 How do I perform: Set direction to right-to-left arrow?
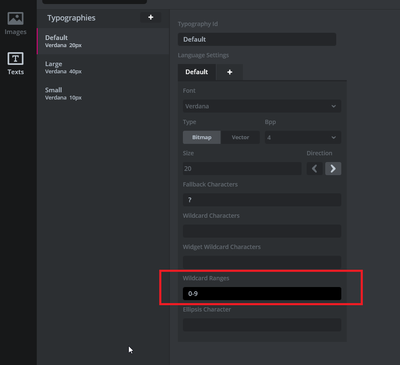click(x=314, y=169)
